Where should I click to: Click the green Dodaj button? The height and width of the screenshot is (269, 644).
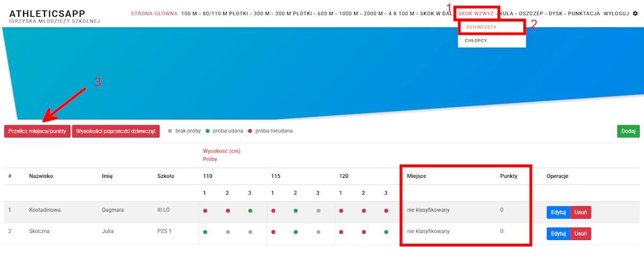pyautogui.click(x=628, y=131)
